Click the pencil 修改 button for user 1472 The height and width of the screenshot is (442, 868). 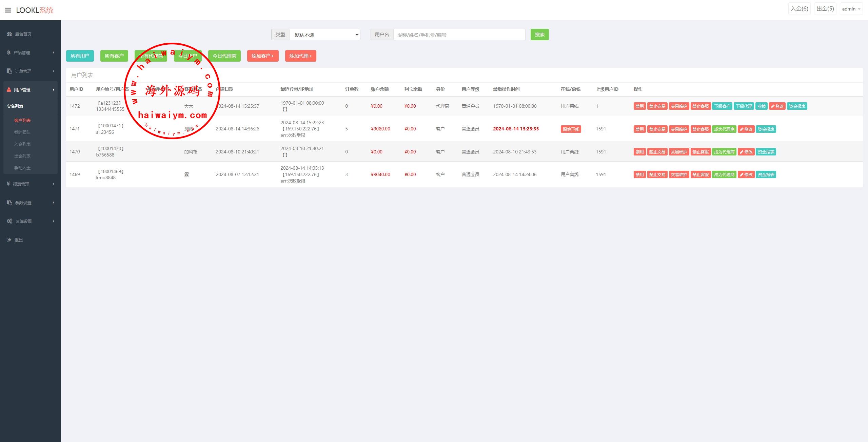777,106
